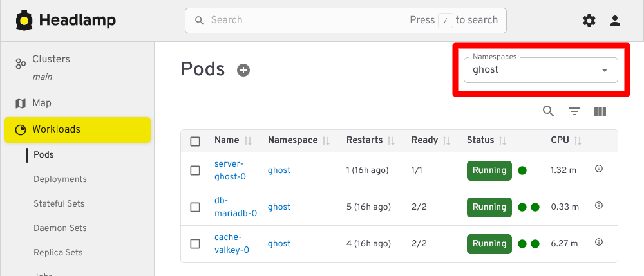Screen dimensions: 644x276
Task: Click the Running status of cache-valkey-0
Action: point(489,244)
